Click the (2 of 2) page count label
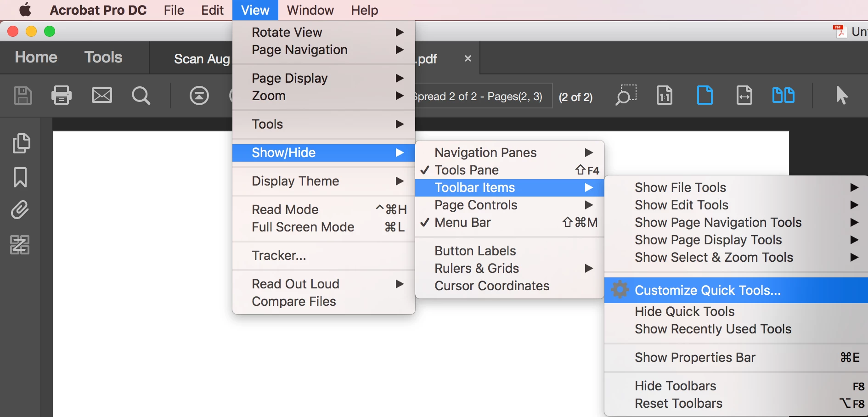 click(x=575, y=97)
